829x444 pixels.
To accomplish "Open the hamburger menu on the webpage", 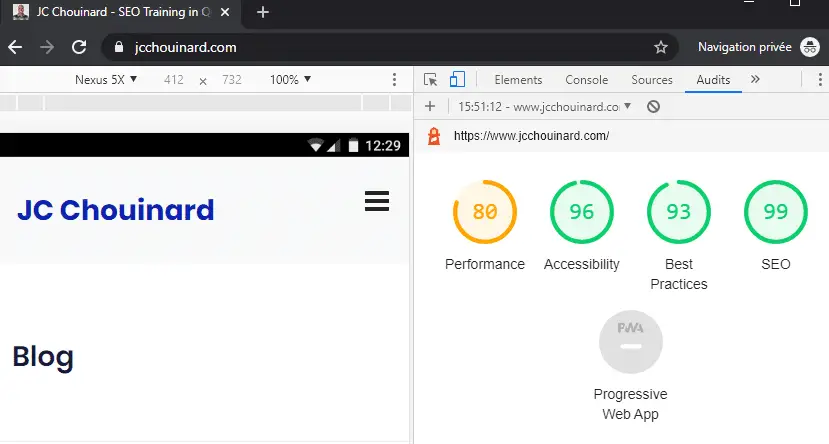I will pyautogui.click(x=377, y=201).
